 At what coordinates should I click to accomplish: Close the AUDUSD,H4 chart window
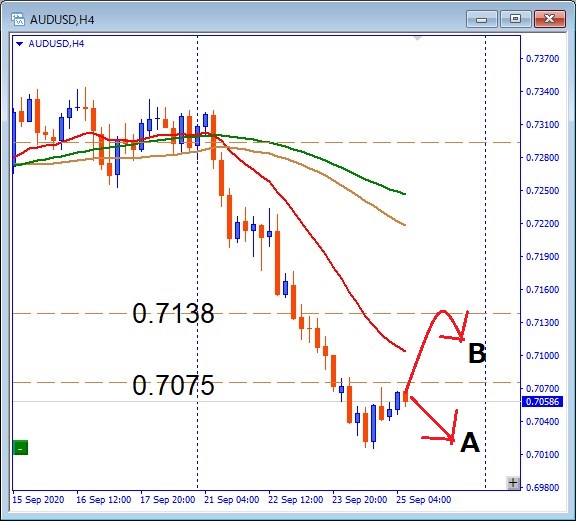pos(550,19)
